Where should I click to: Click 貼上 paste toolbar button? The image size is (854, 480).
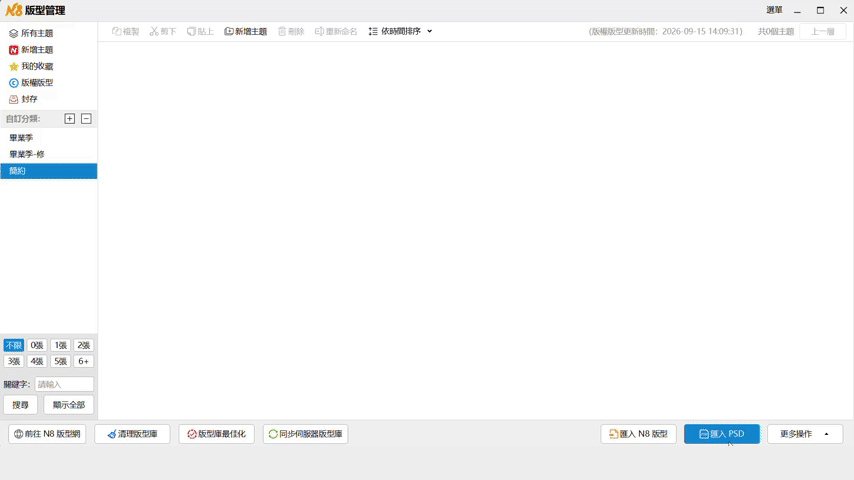click(x=200, y=32)
